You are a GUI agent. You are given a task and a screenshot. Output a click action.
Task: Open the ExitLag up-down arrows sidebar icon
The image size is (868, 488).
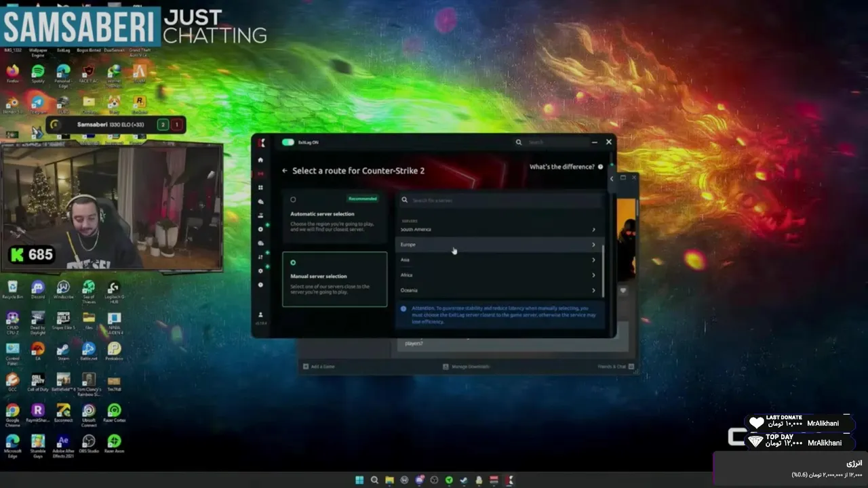point(260,257)
